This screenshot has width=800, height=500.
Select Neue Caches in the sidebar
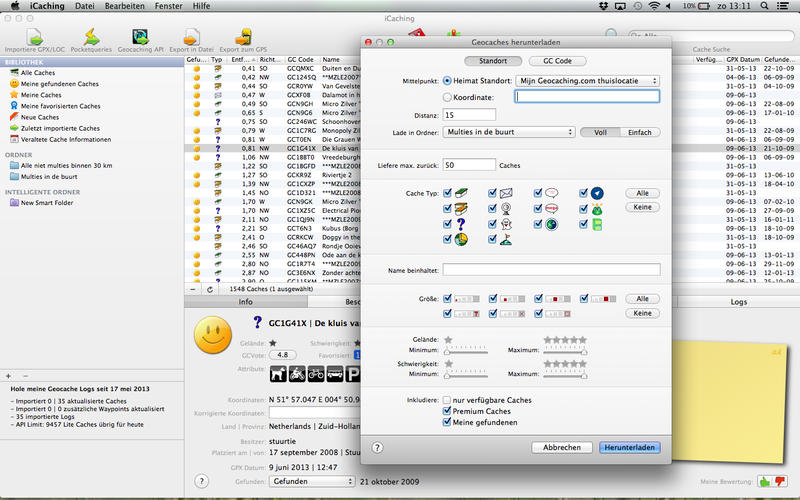(40, 117)
